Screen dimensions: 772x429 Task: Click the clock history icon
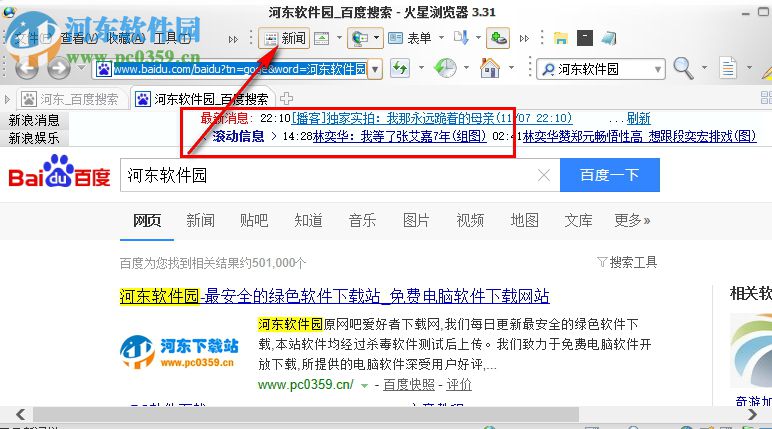click(x=445, y=68)
